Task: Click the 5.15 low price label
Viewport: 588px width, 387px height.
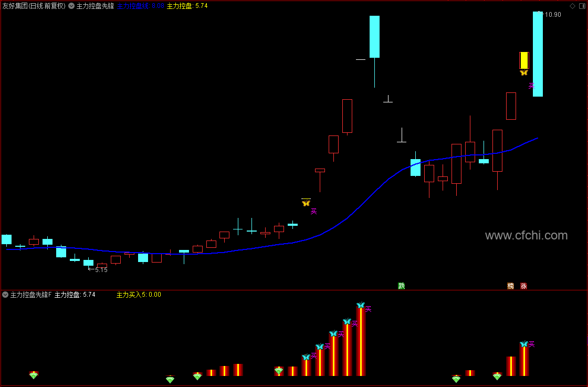Action: tap(101, 269)
